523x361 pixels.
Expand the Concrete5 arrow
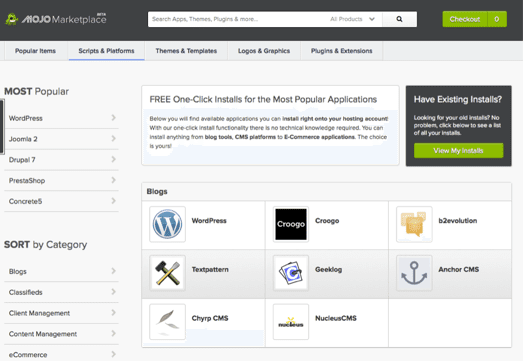(x=113, y=201)
